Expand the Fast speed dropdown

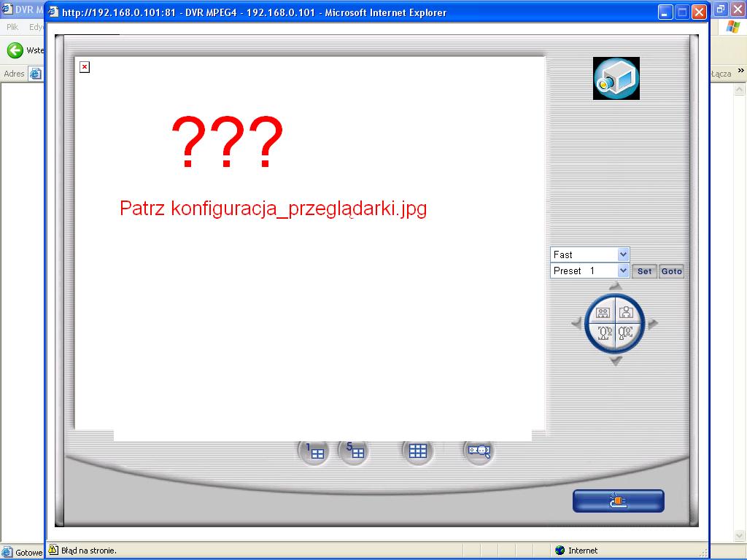pyautogui.click(x=623, y=254)
